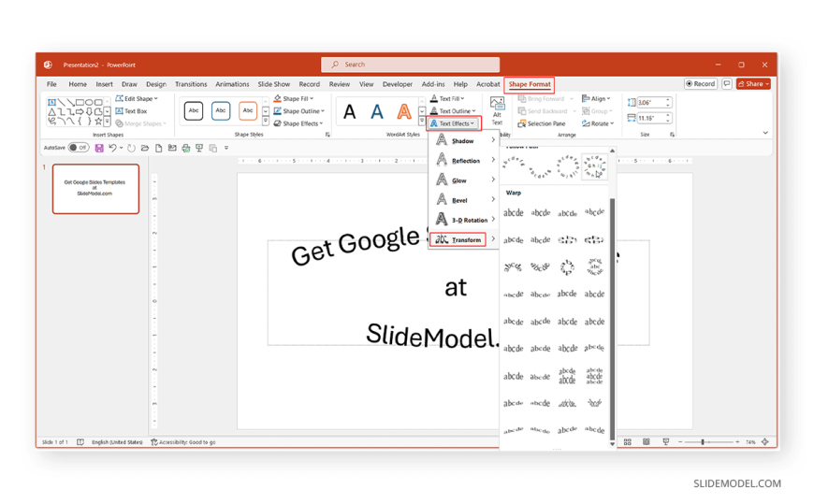Open Customize Quick Access Toolbar arrow
Viewport: 814px width, 504px height.
pos(226,149)
